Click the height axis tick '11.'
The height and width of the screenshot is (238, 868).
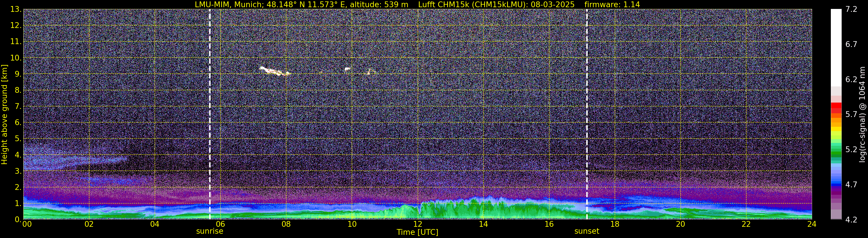(x=16, y=42)
